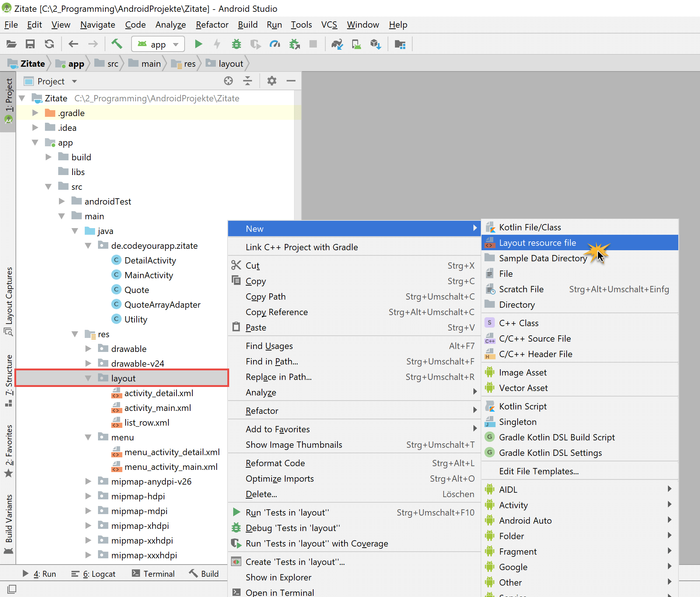The height and width of the screenshot is (597, 700).
Task: Click the Scroll from Source target icon
Action: click(x=228, y=81)
